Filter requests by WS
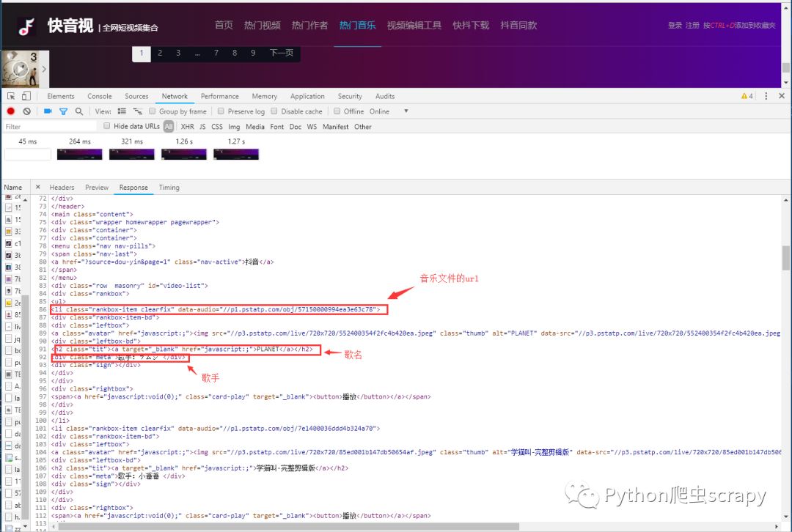The width and height of the screenshot is (792, 532). click(312, 127)
